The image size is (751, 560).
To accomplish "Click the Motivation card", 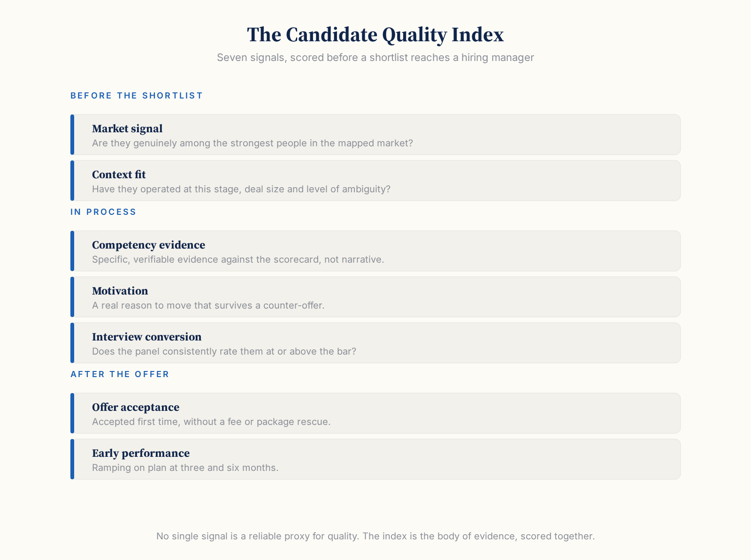I will [375, 297].
